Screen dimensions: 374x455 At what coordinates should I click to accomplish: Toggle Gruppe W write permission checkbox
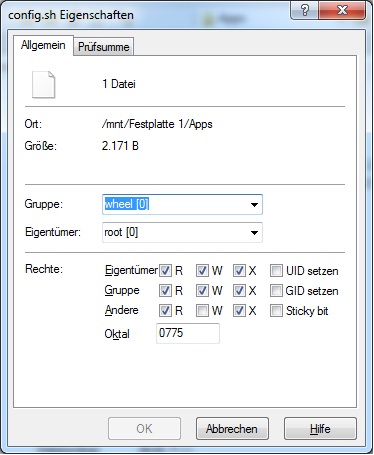coord(202,291)
